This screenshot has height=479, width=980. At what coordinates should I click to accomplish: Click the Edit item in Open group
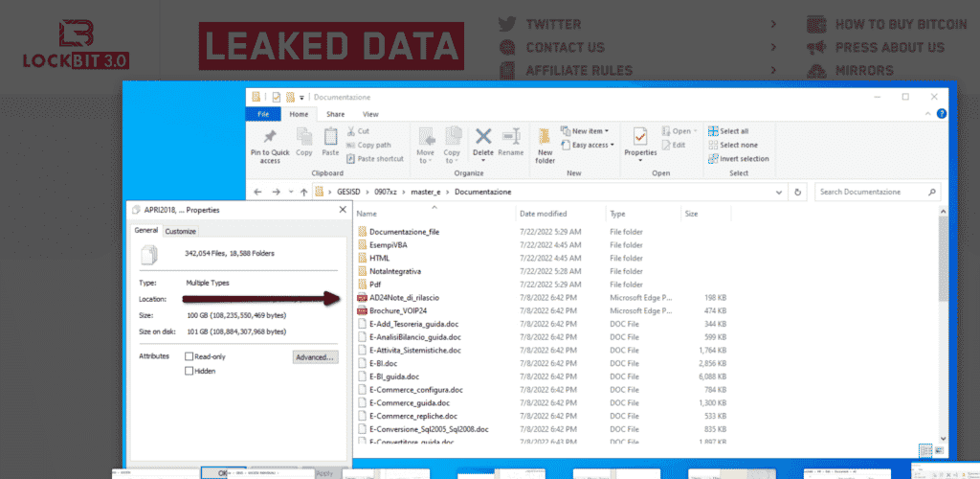[674, 145]
